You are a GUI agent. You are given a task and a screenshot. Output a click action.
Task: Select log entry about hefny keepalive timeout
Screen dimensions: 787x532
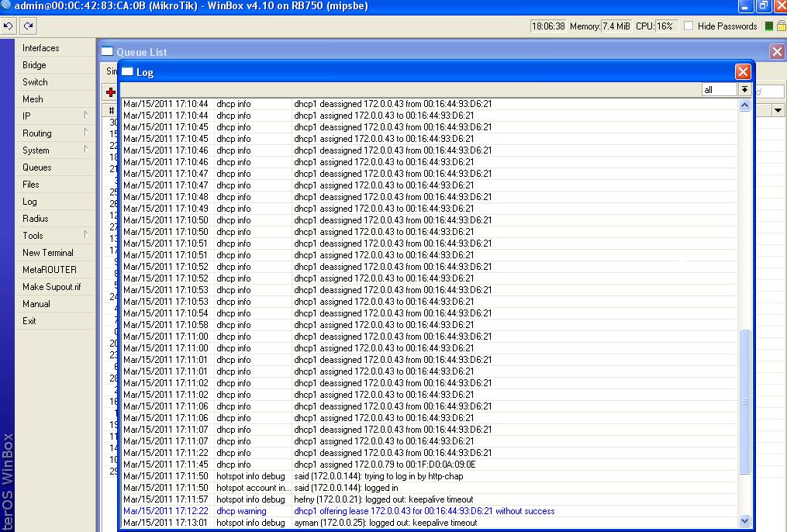click(x=430, y=499)
